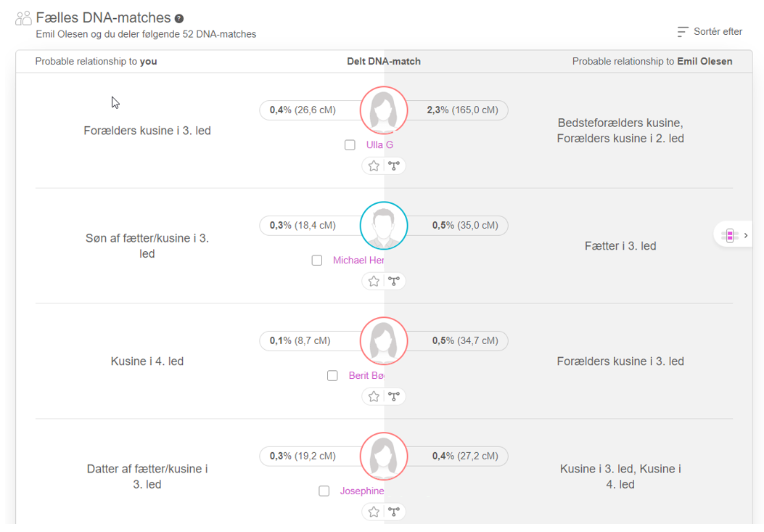Click the tree icon under Berit Bø
This screenshot has height=532, width=764.
[x=394, y=396]
